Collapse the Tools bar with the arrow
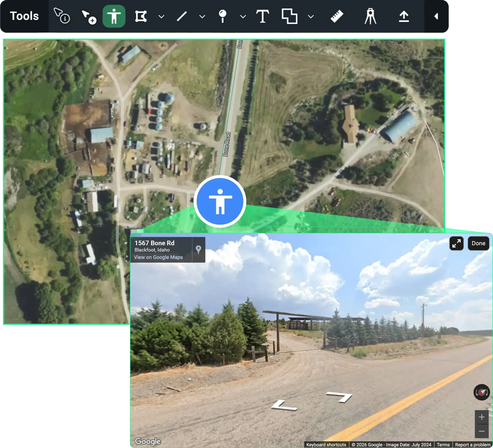 click(436, 16)
